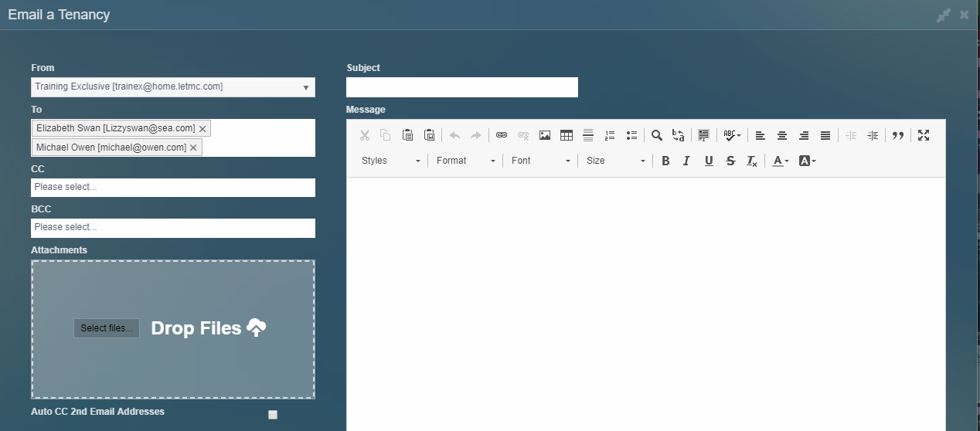
Task: Maximize the message editor
Action: [924, 135]
